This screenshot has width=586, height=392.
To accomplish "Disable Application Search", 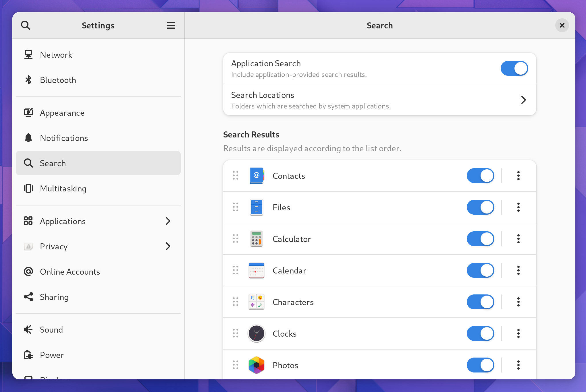I will click(x=514, y=68).
